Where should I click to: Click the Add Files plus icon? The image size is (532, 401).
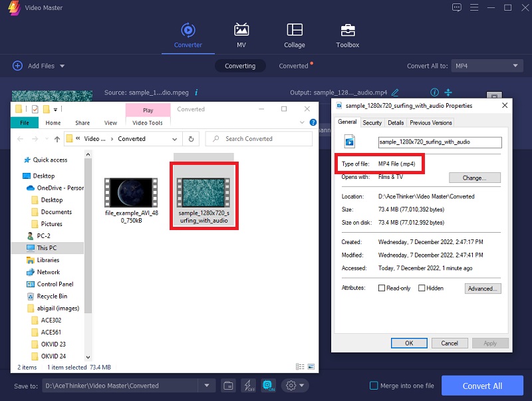click(x=17, y=66)
